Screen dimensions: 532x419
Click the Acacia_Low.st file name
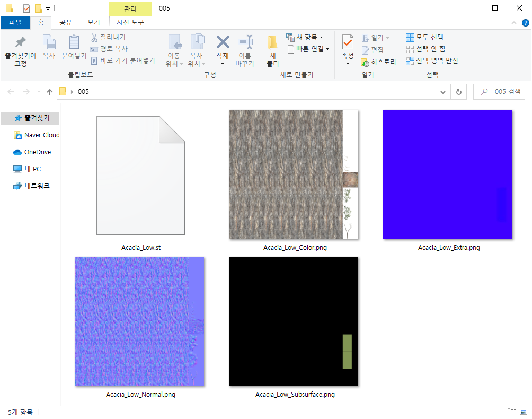pyautogui.click(x=141, y=248)
